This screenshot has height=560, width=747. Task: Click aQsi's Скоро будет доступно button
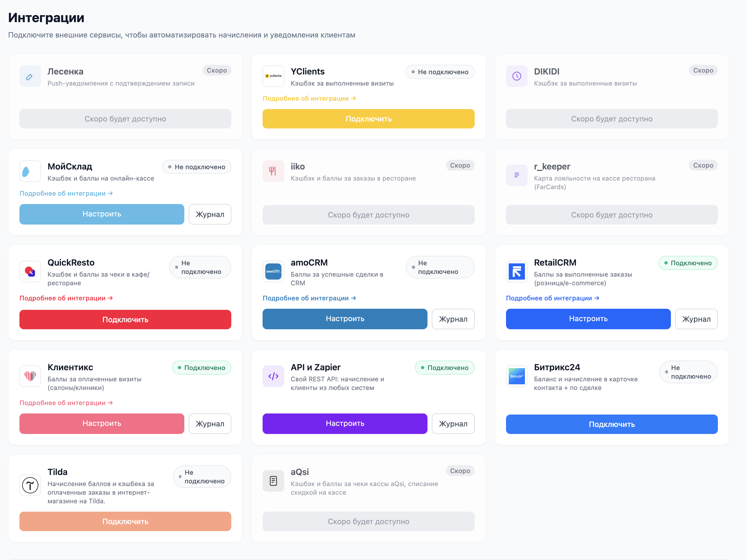pos(368,521)
